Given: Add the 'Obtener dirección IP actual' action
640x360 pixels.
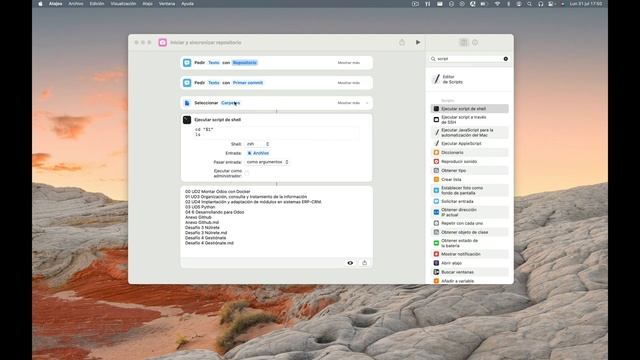Looking at the screenshot, I should tap(469, 212).
